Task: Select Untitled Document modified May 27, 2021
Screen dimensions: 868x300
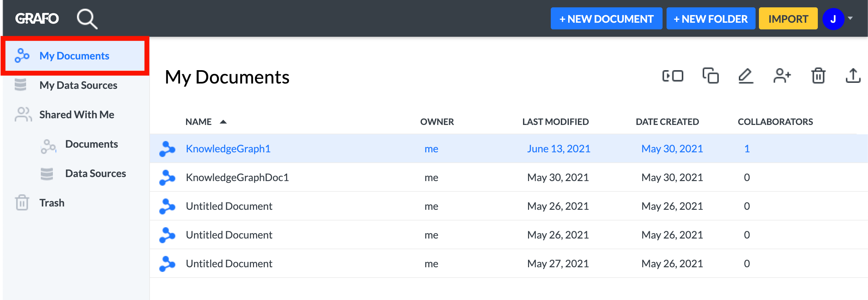Action: tap(509, 263)
